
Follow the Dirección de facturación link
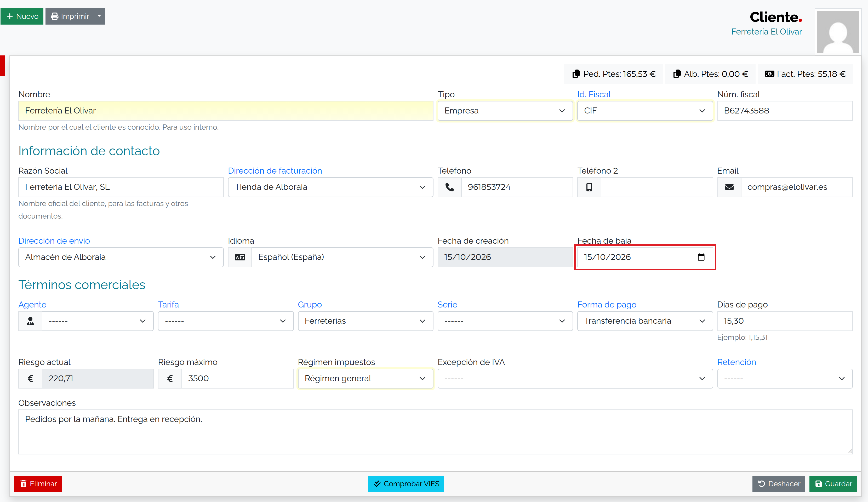coord(275,171)
